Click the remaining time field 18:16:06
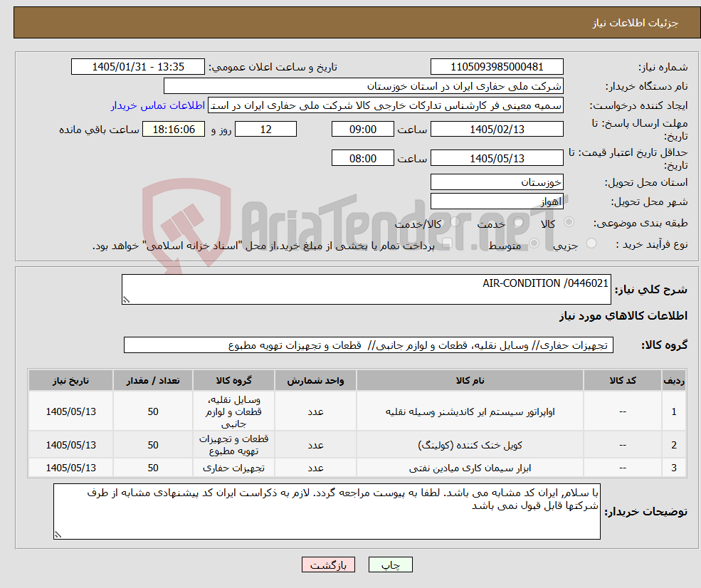Screen dimensions: 701x588 [x=174, y=130]
